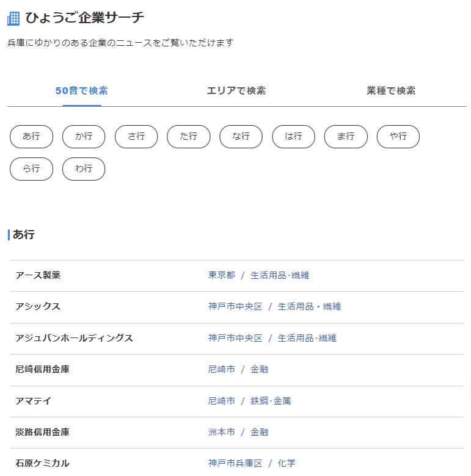
Task: Click 生活用品·繊維 category in アース製薬 row
Action: [x=280, y=275]
